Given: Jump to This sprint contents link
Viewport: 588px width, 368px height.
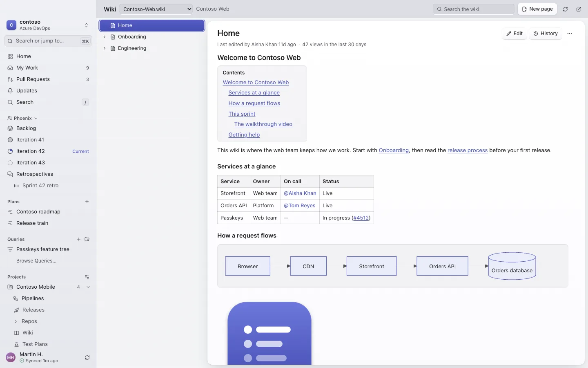Looking at the screenshot, I should (242, 114).
